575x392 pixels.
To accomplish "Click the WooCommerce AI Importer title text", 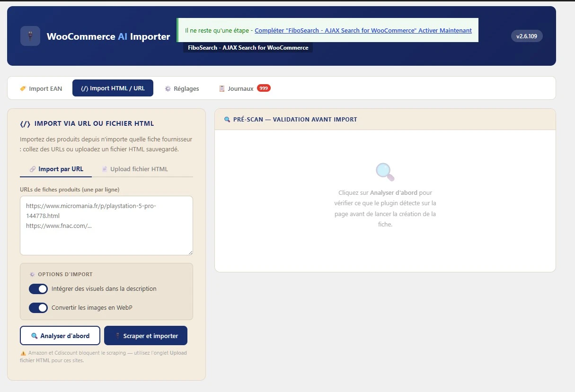I will 108,36.
